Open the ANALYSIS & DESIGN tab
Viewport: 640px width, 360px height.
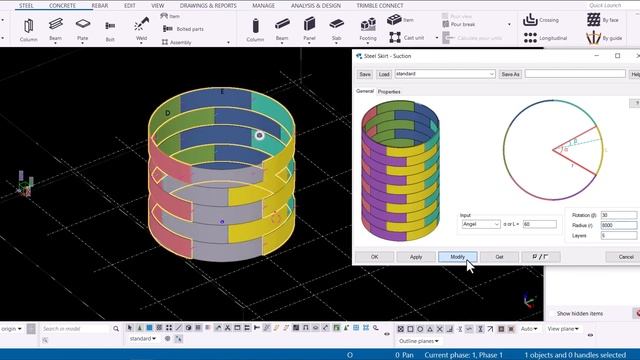tap(316, 5)
